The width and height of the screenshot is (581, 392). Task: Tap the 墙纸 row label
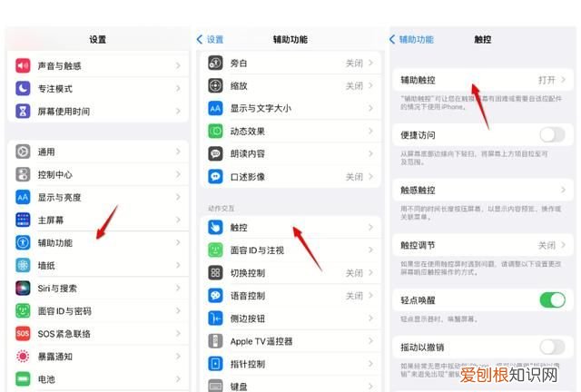point(46,265)
